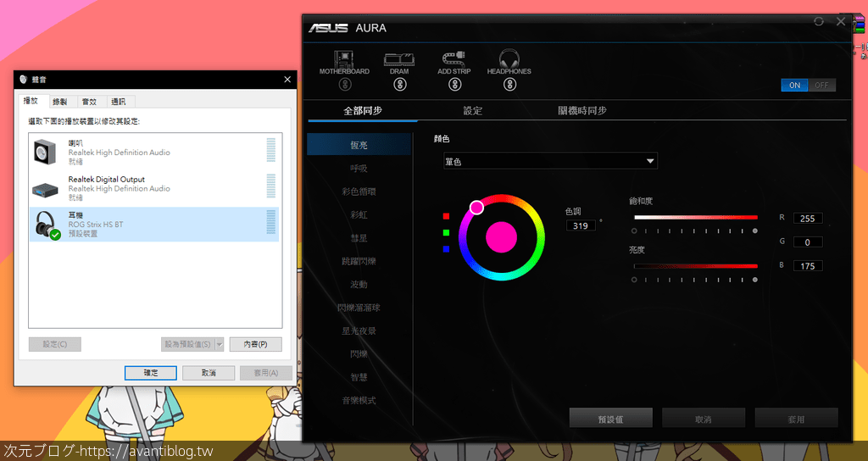Open the 設為預設值 dropdown arrow
The width and height of the screenshot is (868, 461).
(x=220, y=344)
